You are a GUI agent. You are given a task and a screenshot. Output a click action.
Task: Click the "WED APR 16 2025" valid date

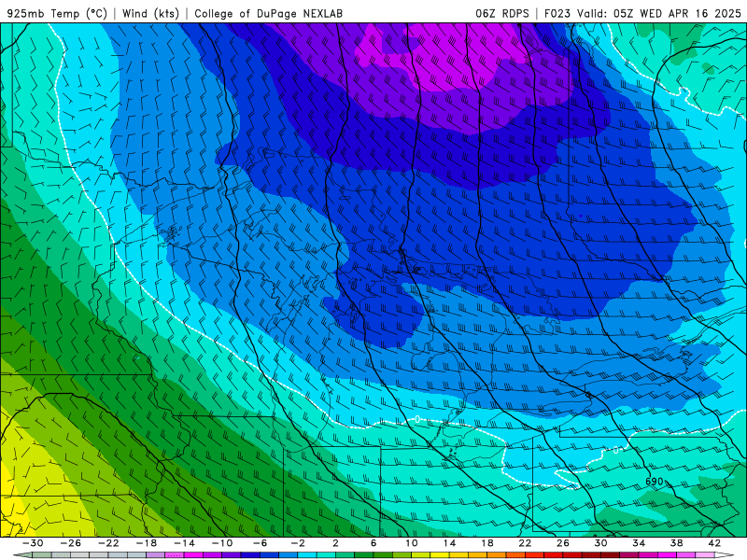coord(690,13)
